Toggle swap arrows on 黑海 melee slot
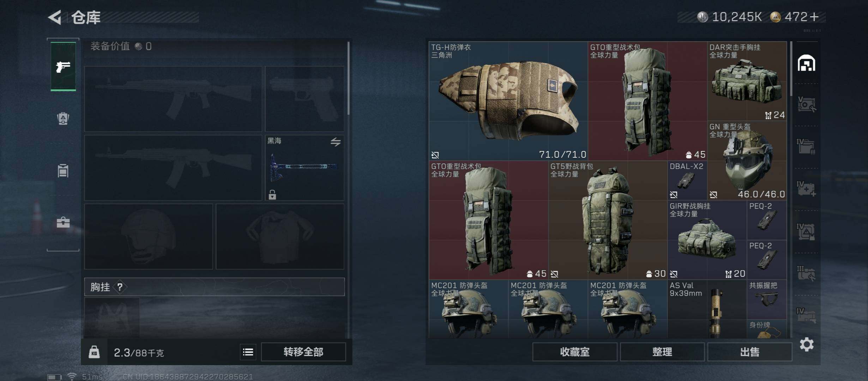 coord(336,142)
